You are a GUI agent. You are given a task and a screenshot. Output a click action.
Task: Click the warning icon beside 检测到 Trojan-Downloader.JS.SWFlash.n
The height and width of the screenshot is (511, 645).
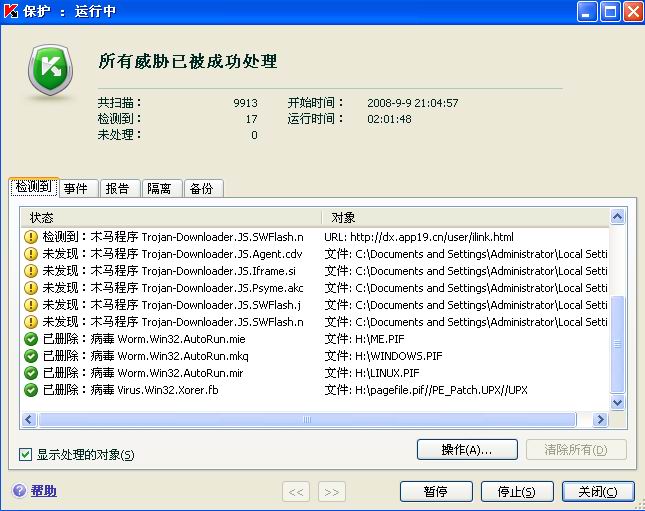(31, 237)
